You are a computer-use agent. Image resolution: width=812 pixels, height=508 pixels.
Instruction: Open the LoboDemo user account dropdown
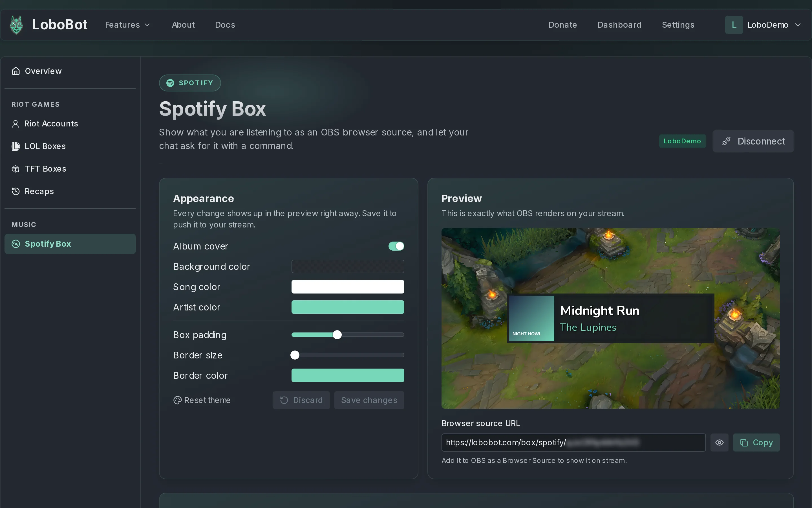(763, 25)
